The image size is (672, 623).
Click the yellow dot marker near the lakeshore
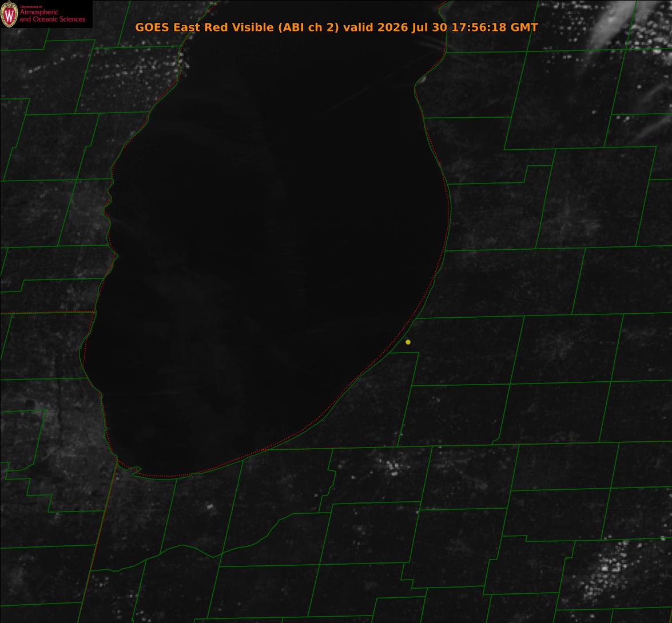point(408,342)
